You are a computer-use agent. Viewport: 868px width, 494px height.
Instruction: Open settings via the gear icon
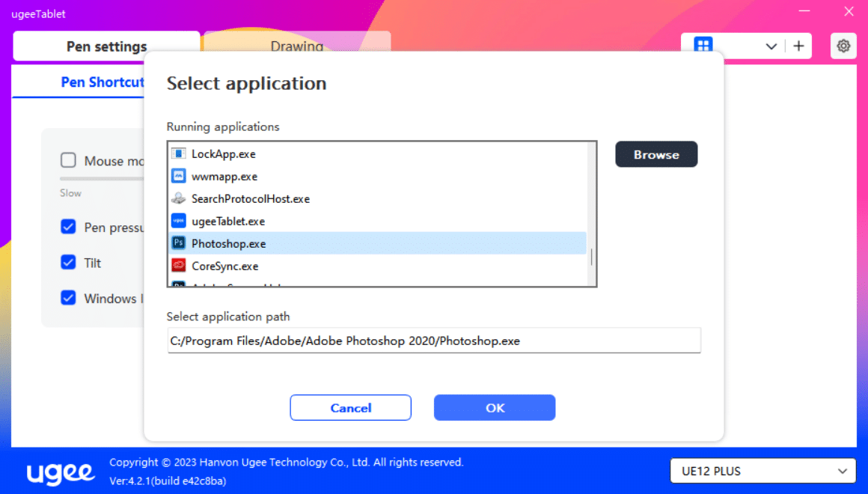tap(843, 46)
